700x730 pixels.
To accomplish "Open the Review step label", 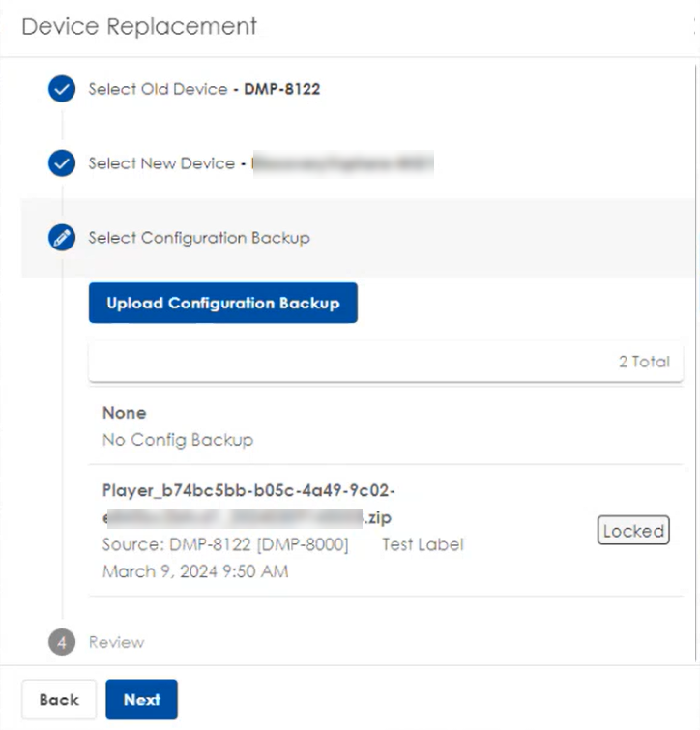I will (x=116, y=642).
